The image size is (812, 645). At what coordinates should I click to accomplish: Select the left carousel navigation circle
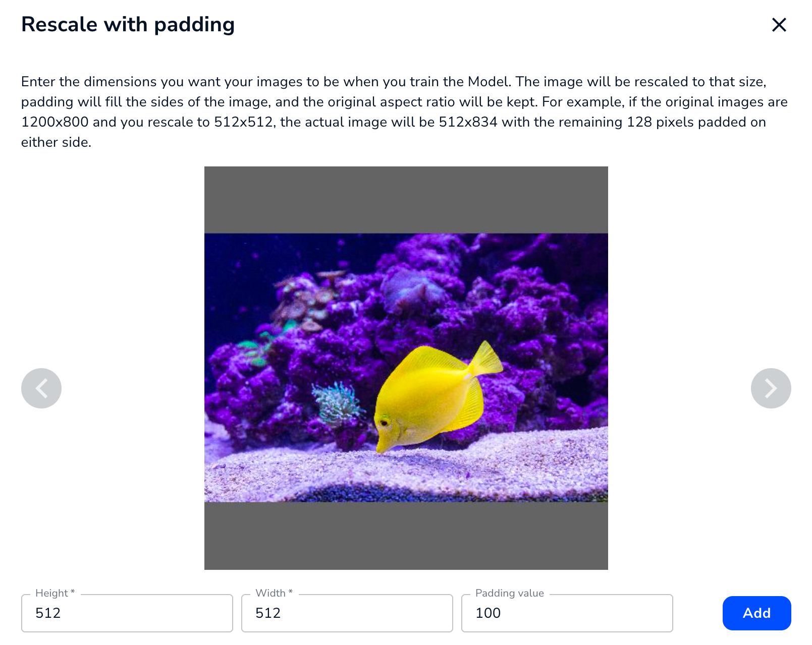(41, 388)
